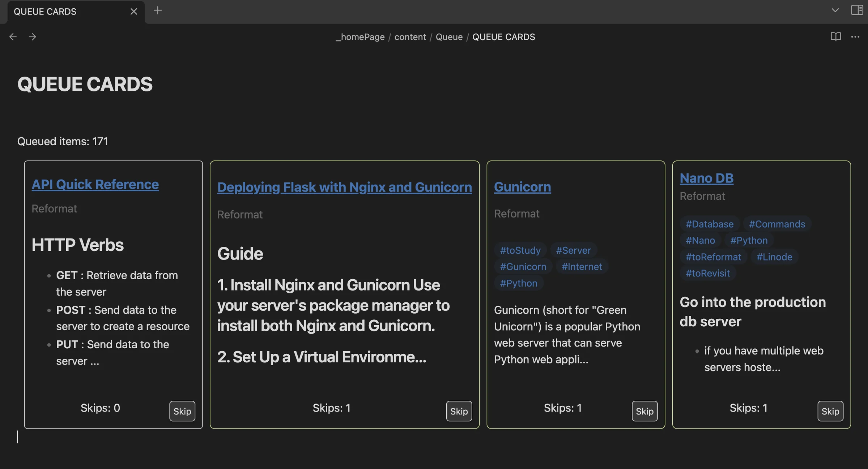The image size is (868, 469).
Task: Open the more options three-dot menu
Action: pyautogui.click(x=855, y=36)
